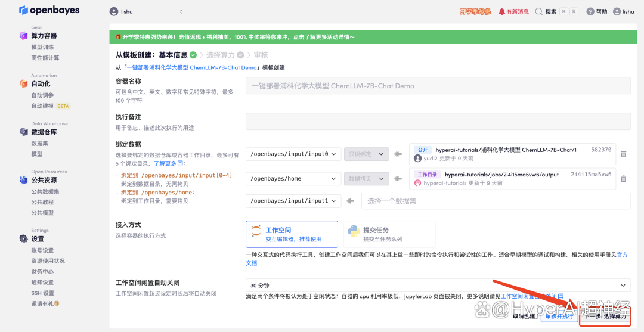Click the 容器名称 input field

[438, 86]
